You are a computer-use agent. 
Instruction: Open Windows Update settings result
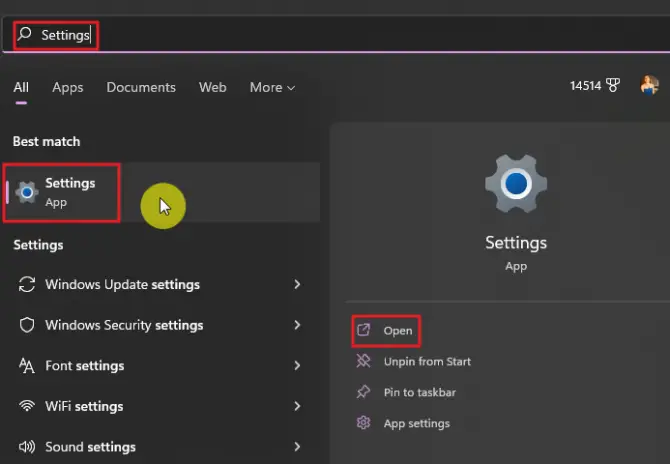click(x=161, y=285)
